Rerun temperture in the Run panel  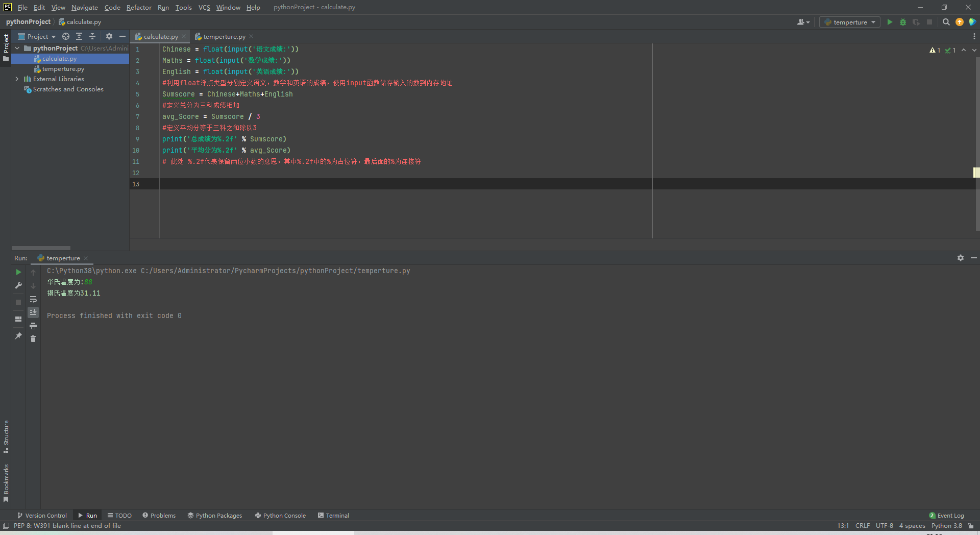tap(18, 272)
